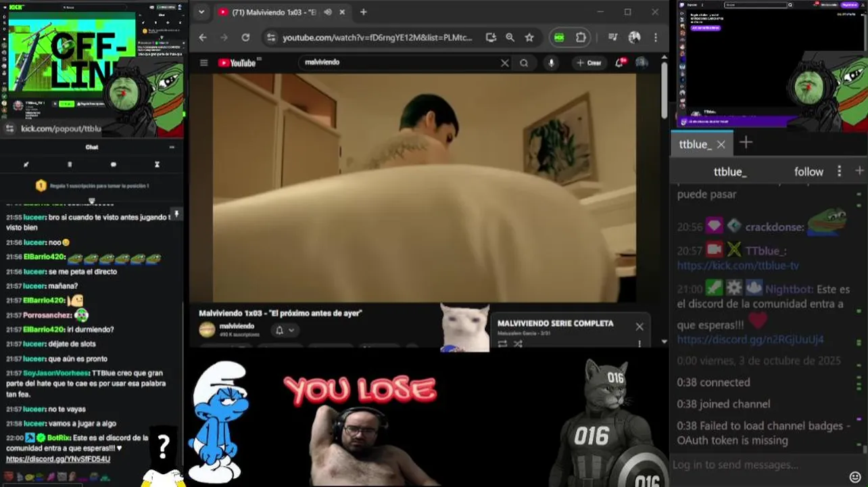The height and width of the screenshot is (487, 868).
Task: Open YouTube account avatar menu
Action: [641, 63]
